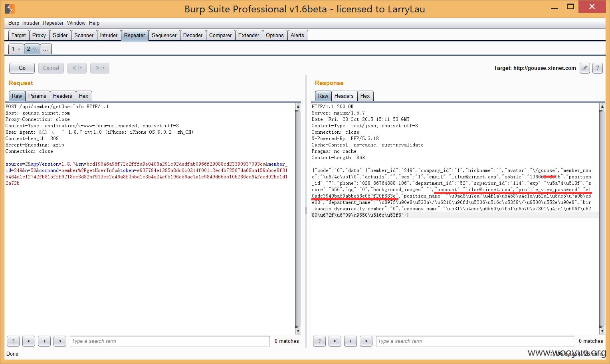610x364 pixels.
Task: Switch to the Target tool tab
Action: tap(19, 35)
